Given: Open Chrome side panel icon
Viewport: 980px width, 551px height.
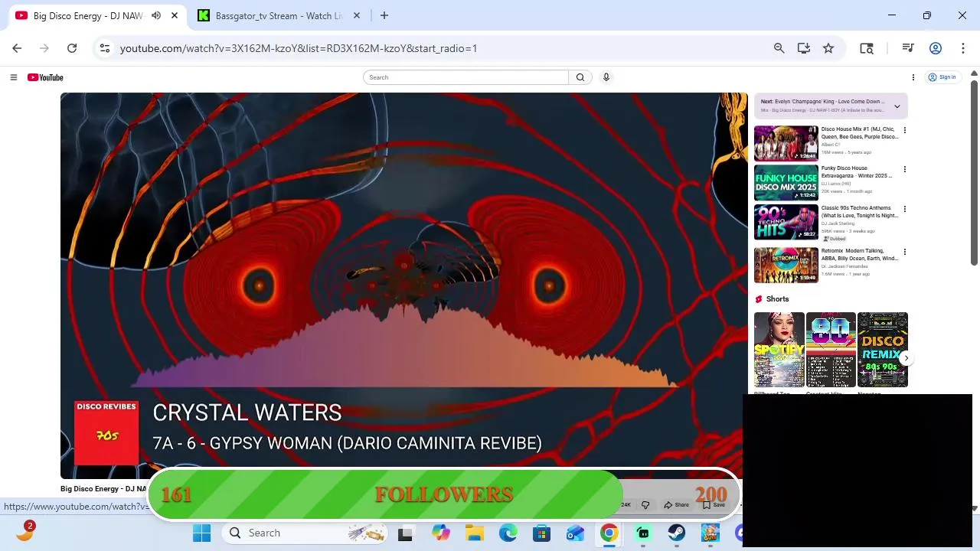Looking at the screenshot, I should click(867, 48).
